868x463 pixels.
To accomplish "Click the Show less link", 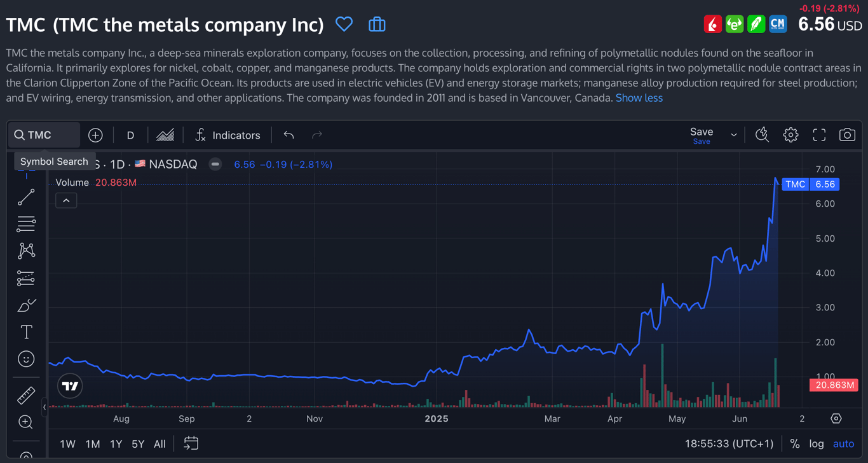I will [639, 98].
